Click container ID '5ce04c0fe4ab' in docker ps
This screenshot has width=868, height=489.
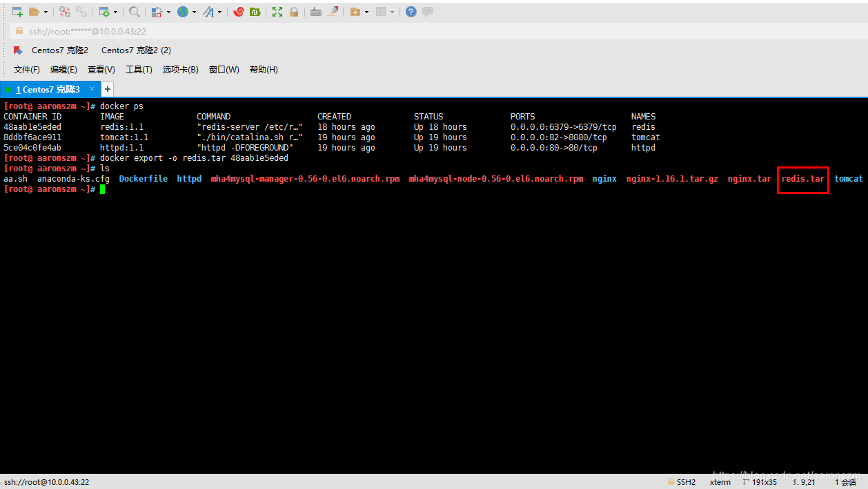click(32, 148)
